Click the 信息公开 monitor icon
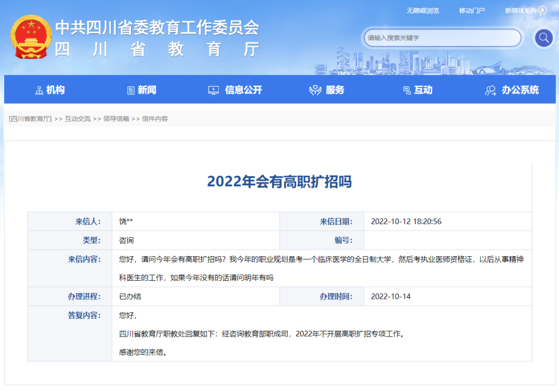559x392 pixels. pyautogui.click(x=214, y=90)
